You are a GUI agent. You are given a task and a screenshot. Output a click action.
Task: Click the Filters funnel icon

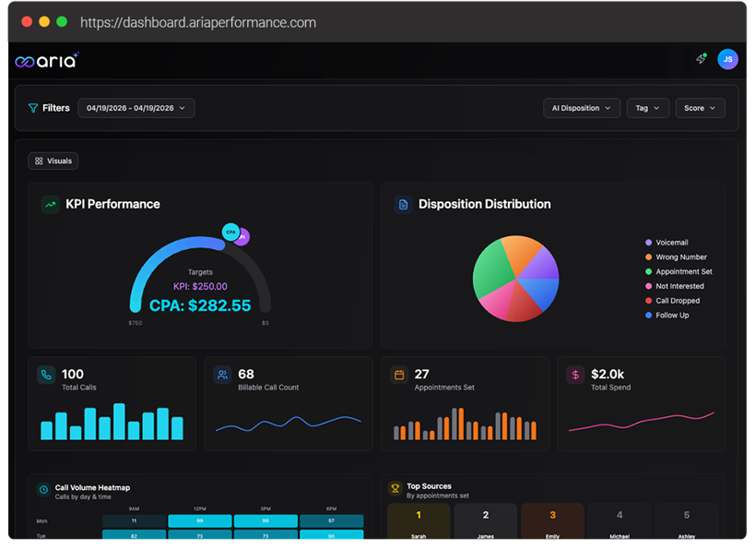click(x=33, y=108)
